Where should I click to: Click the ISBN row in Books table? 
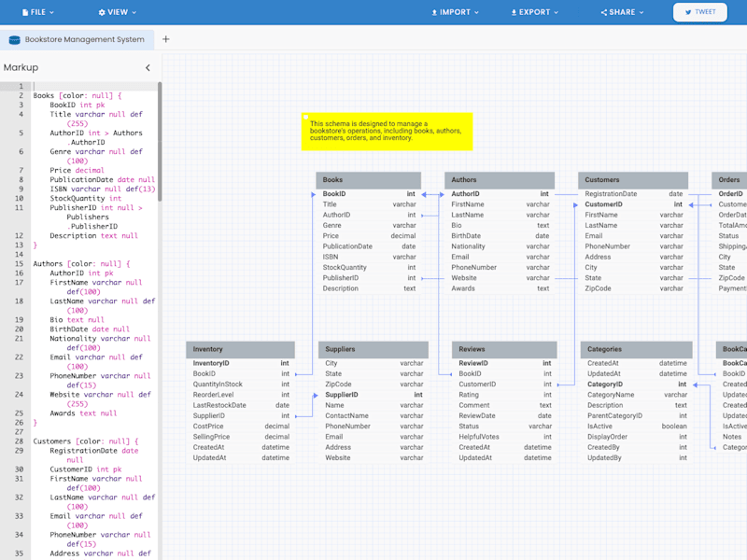pos(368,257)
